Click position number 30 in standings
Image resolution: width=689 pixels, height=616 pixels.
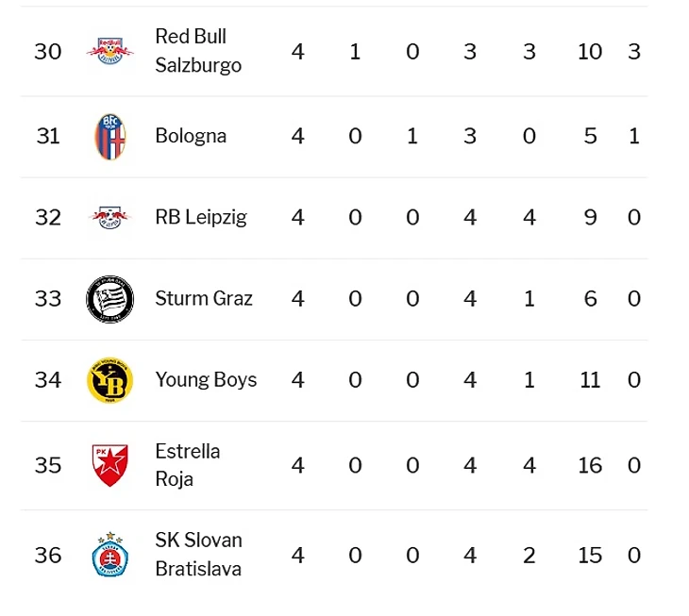48,51
